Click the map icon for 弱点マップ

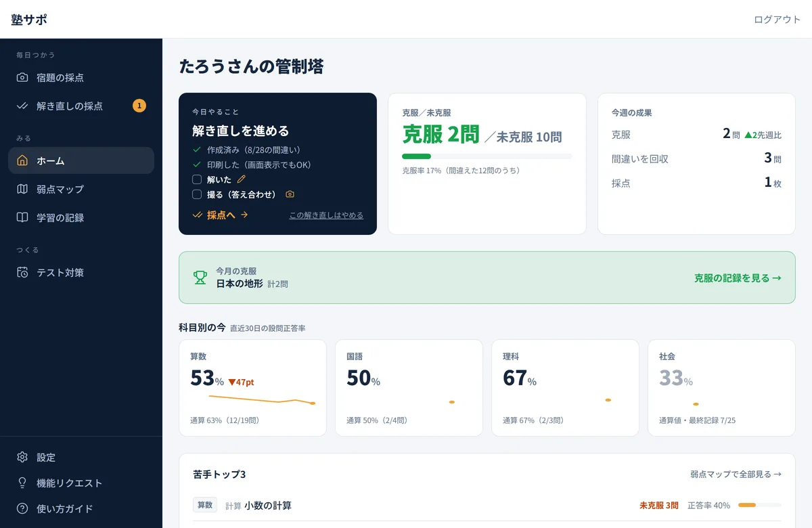22,190
